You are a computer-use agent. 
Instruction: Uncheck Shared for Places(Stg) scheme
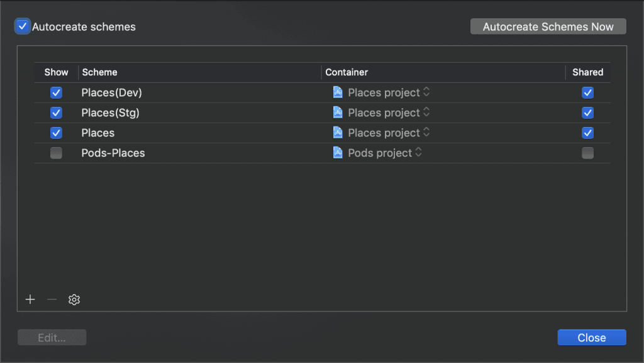pyautogui.click(x=588, y=113)
